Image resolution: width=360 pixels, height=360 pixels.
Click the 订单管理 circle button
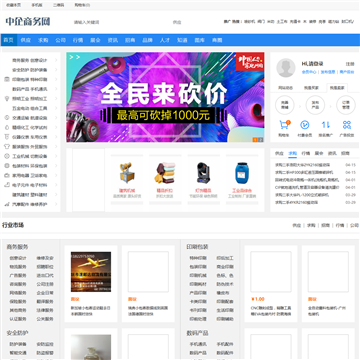point(346,105)
